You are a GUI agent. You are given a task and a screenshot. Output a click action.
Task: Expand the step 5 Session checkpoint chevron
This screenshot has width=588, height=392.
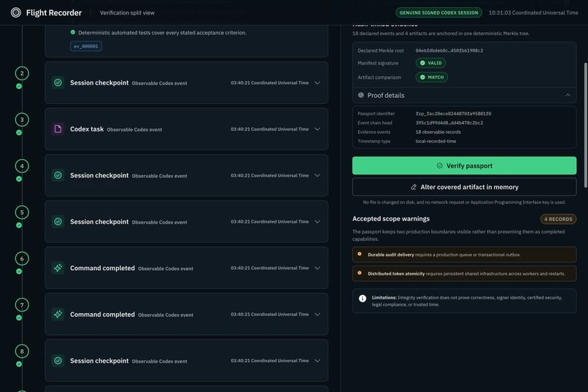pos(317,222)
